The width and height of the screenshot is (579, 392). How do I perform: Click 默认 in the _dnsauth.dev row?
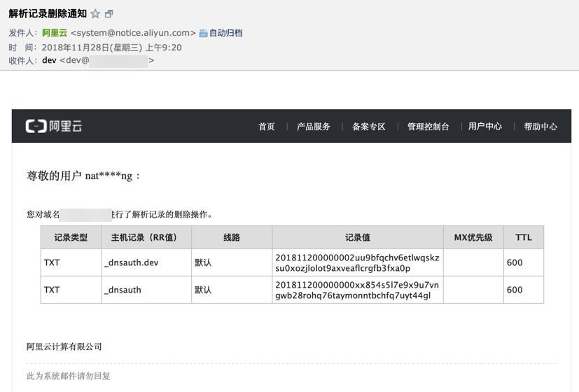point(203,262)
